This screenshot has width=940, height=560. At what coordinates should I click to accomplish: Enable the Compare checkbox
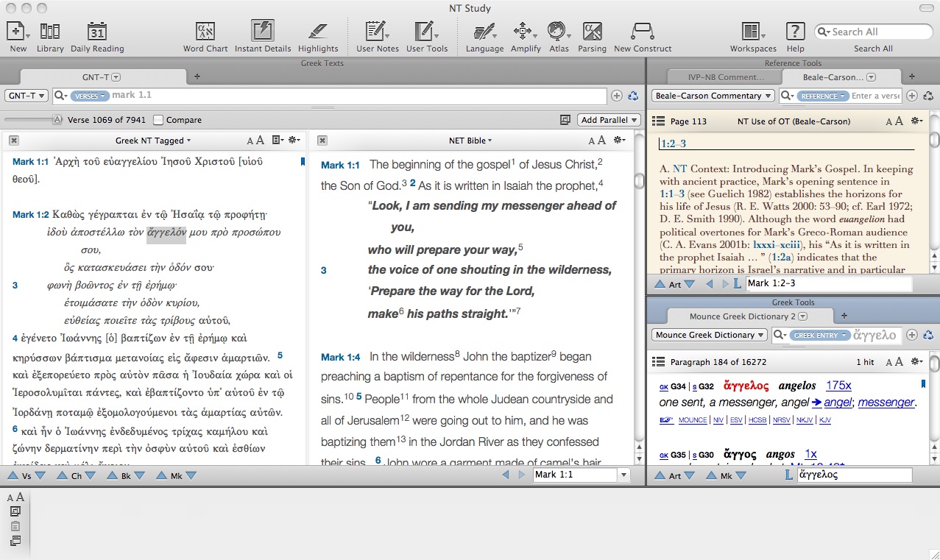coord(158,120)
